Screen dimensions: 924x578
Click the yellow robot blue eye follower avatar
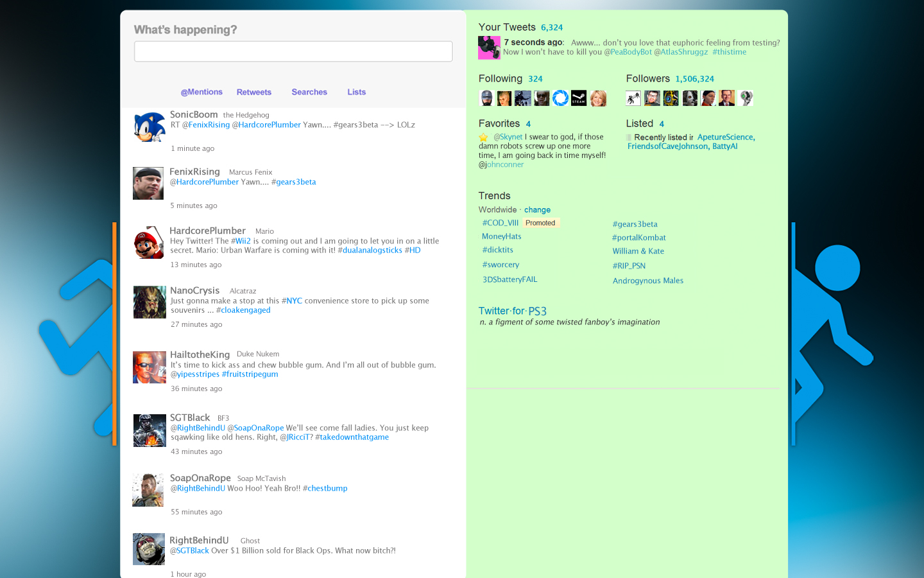(x=671, y=98)
